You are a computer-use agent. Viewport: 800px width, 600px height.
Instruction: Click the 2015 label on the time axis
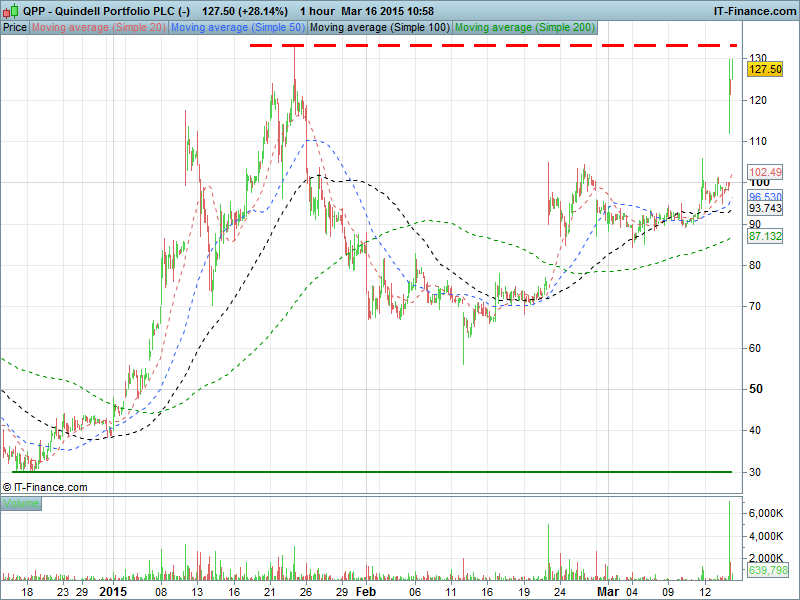[x=115, y=592]
